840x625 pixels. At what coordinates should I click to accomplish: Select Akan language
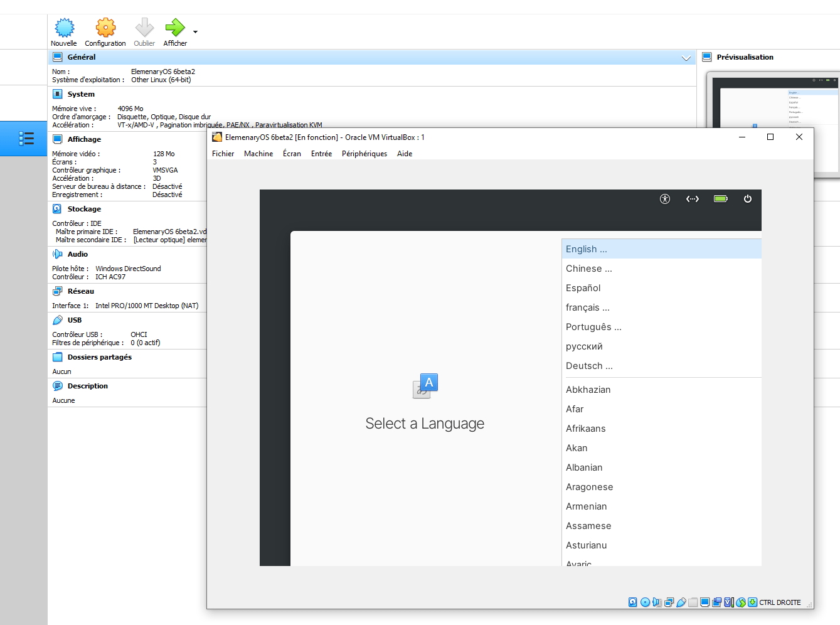pyautogui.click(x=661, y=448)
